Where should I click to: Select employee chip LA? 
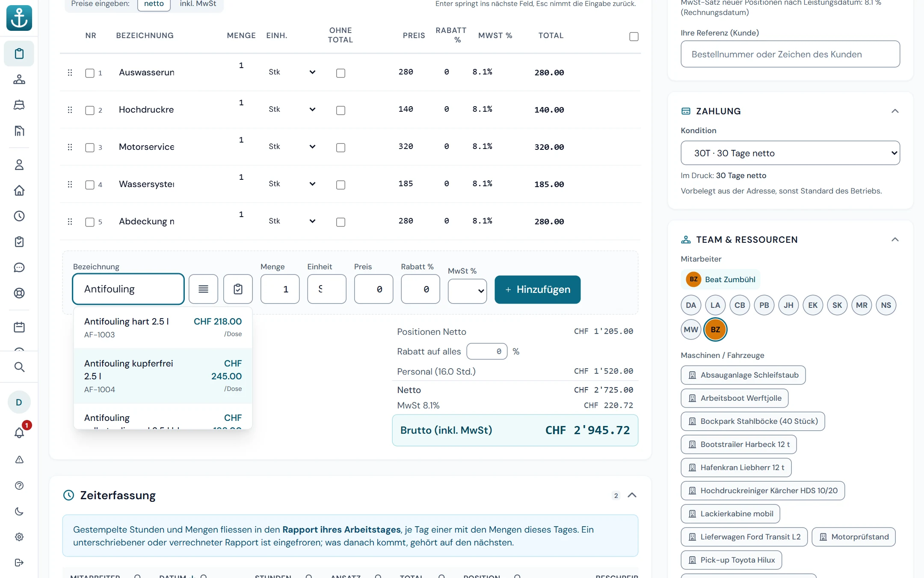coord(715,305)
